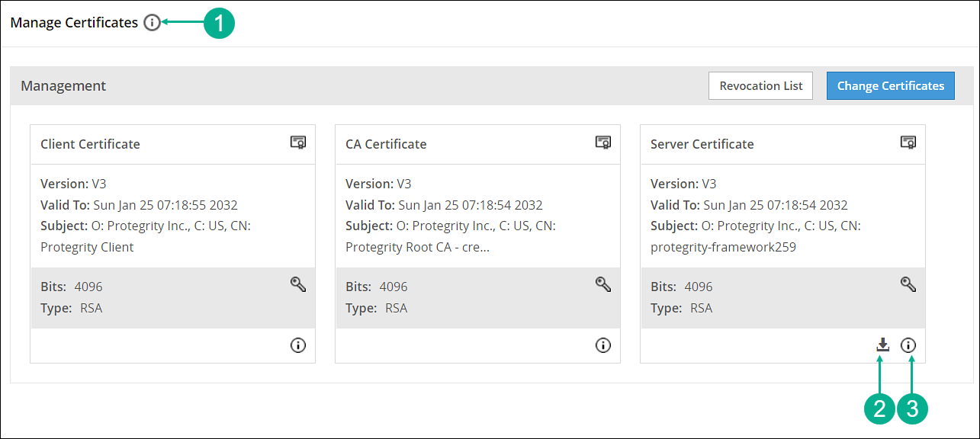Viewport: 980px width, 439px height.
Task: Click the key icon on the CA Certificate card
Action: [602, 284]
